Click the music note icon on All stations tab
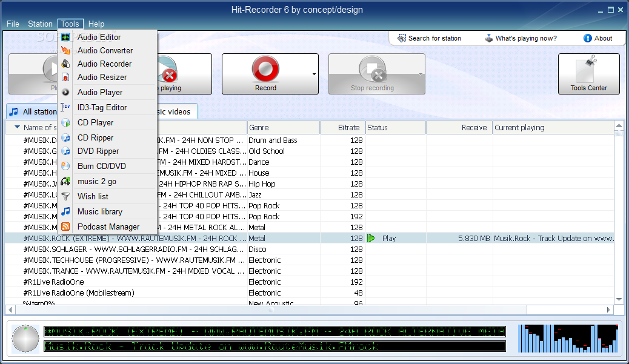Screen dimensions: 629x364 coord(14,111)
